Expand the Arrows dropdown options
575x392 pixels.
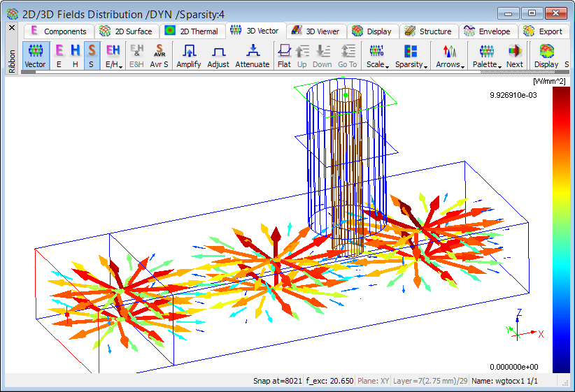(x=450, y=56)
